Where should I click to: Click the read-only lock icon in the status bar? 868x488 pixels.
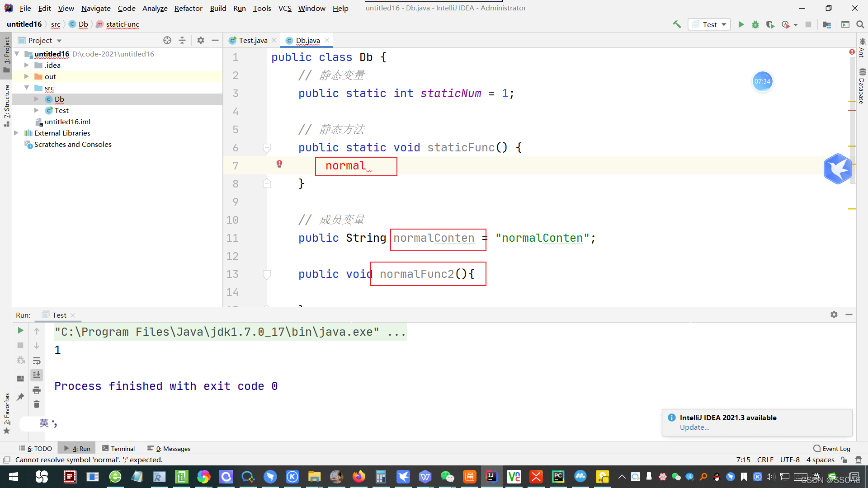pyautogui.click(x=844, y=460)
